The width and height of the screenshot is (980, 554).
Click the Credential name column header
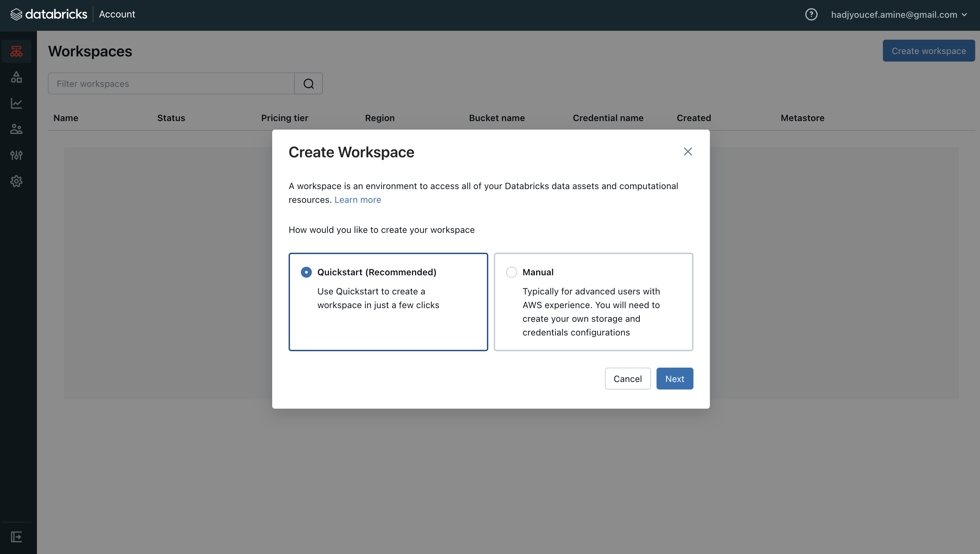(x=608, y=118)
